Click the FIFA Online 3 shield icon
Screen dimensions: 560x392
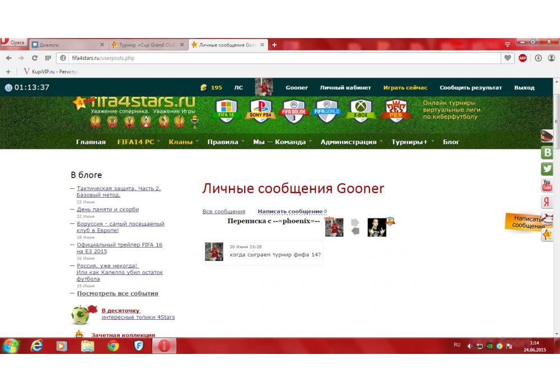click(x=293, y=110)
